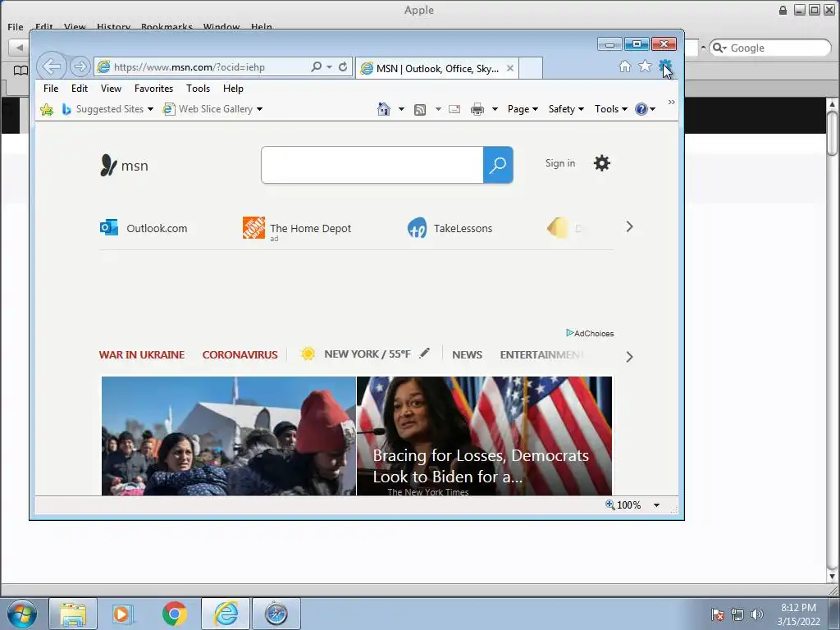
Task: Open the Windows Start orb
Action: [x=22, y=614]
